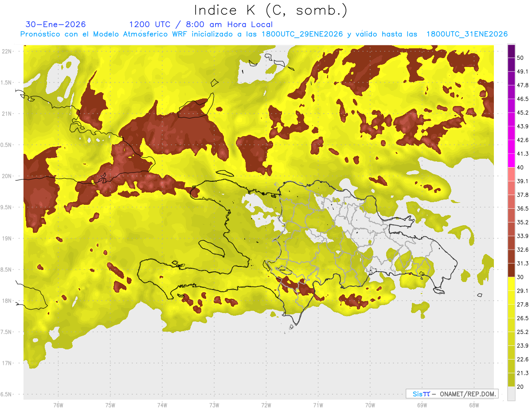Click the colorbar value "50"

pos(520,58)
